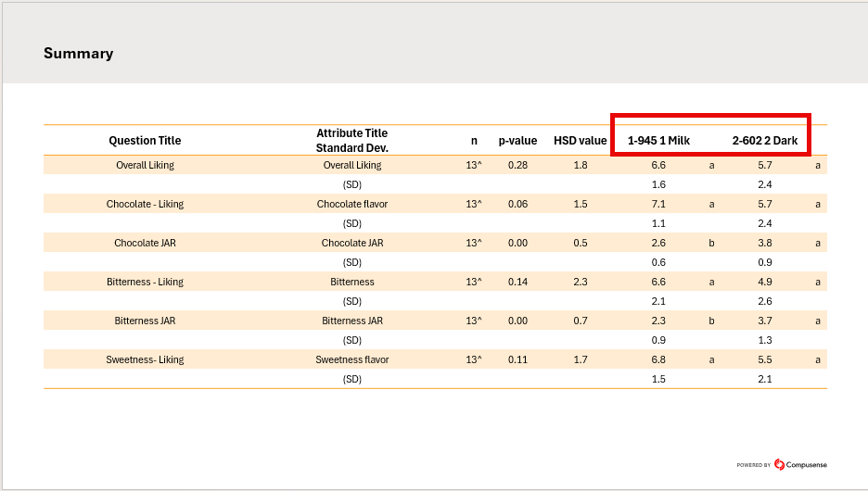Click the Sweetness flavor attribute cell
The height and width of the screenshot is (491, 868).
coord(351,359)
